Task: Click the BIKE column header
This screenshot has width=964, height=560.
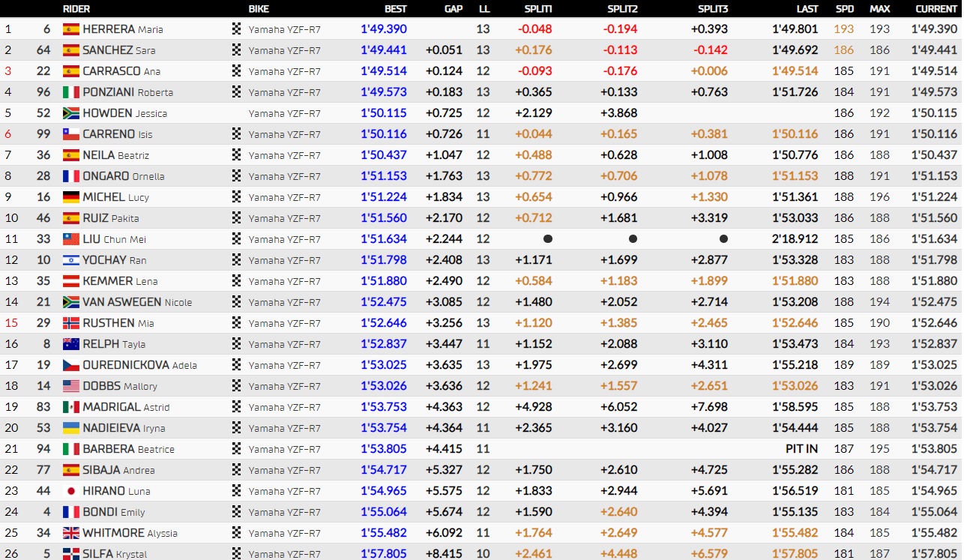Action: pos(259,9)
